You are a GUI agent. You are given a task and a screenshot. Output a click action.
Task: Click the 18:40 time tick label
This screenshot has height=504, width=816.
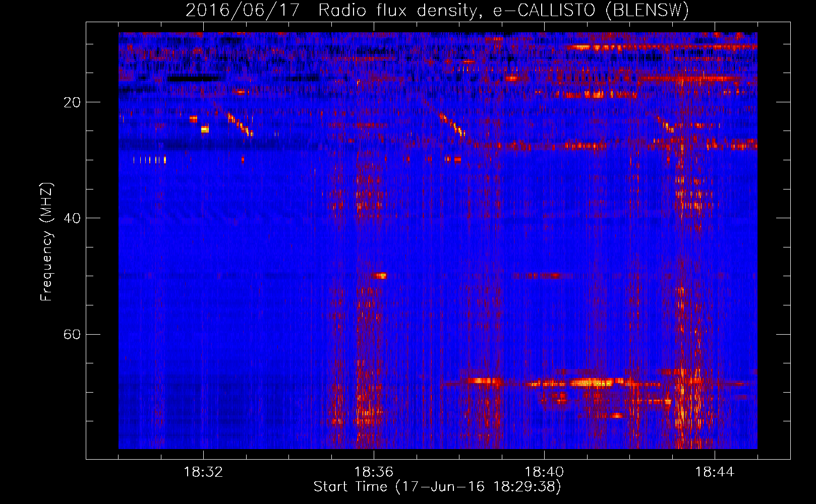point(544,472)
